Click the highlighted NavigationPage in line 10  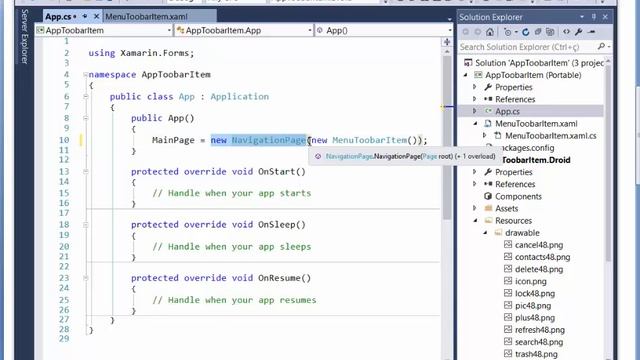click(x=269, y=140)
